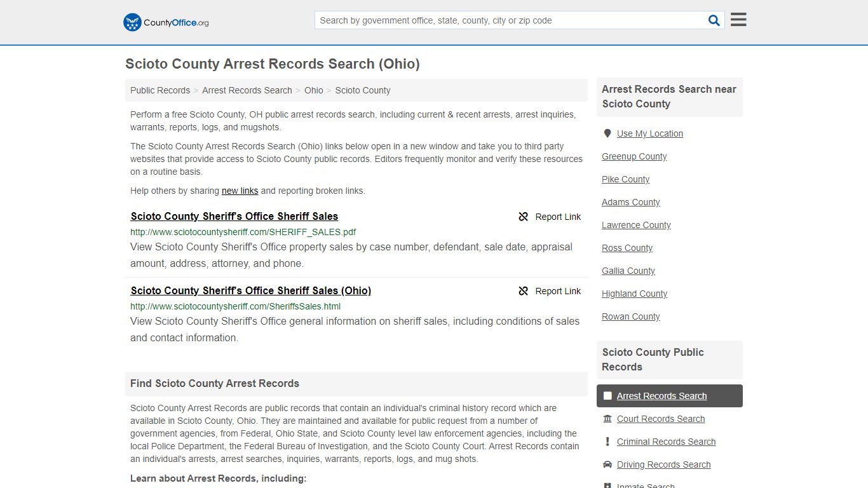The height and width of the screenshot is (488, 868).
Task: Report the Sheriff Sales link
Action: pyautogui.click(x=550, y=217)
